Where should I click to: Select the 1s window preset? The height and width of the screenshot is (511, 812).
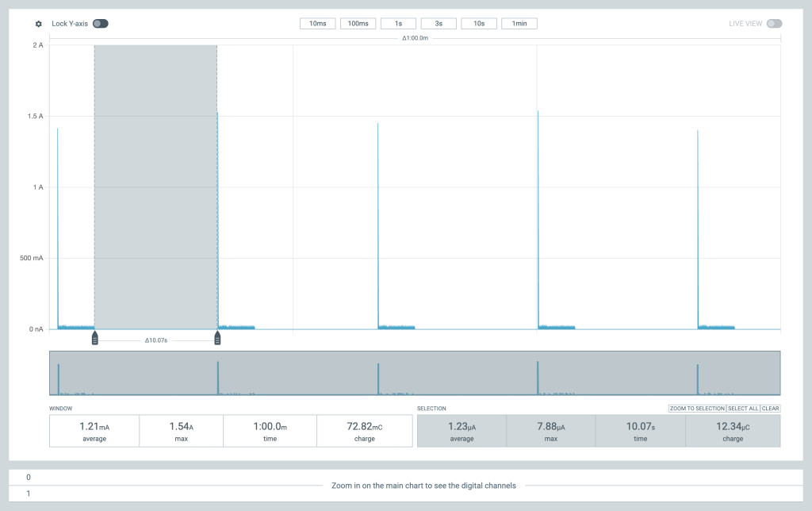(x=398, y=24)
